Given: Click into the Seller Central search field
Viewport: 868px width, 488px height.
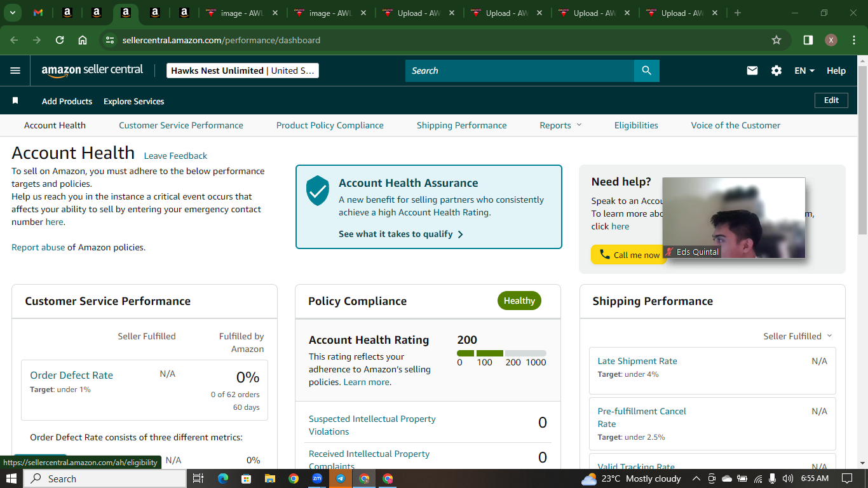Looking at the screenshot, I should 520,71.
